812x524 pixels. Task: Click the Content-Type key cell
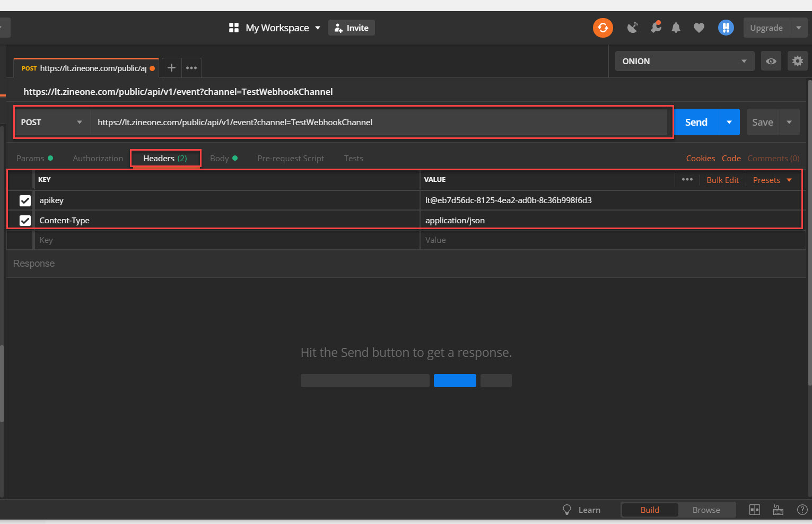click(x=227, y=221)
